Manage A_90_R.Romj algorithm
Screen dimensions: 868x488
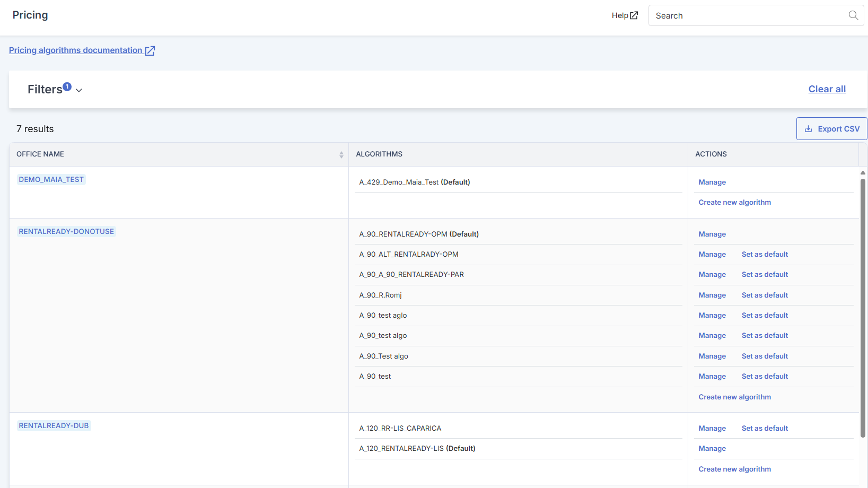click(x=712, y=295)
